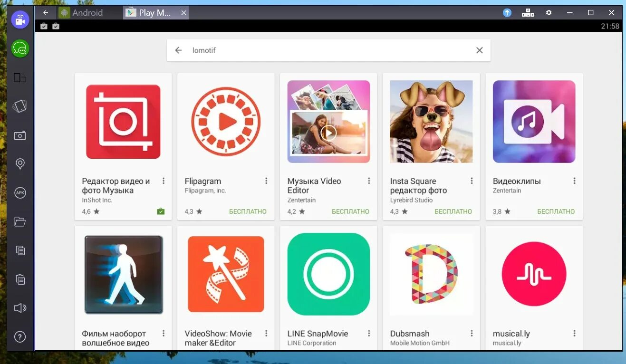Open the settings gear in title bar
Image resolution: width=626 pixels, height=364 pixels.
click(x=549, y=13)
